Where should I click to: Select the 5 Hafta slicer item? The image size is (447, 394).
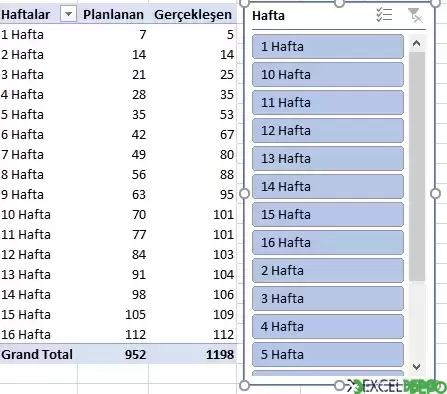pos(328,355)
